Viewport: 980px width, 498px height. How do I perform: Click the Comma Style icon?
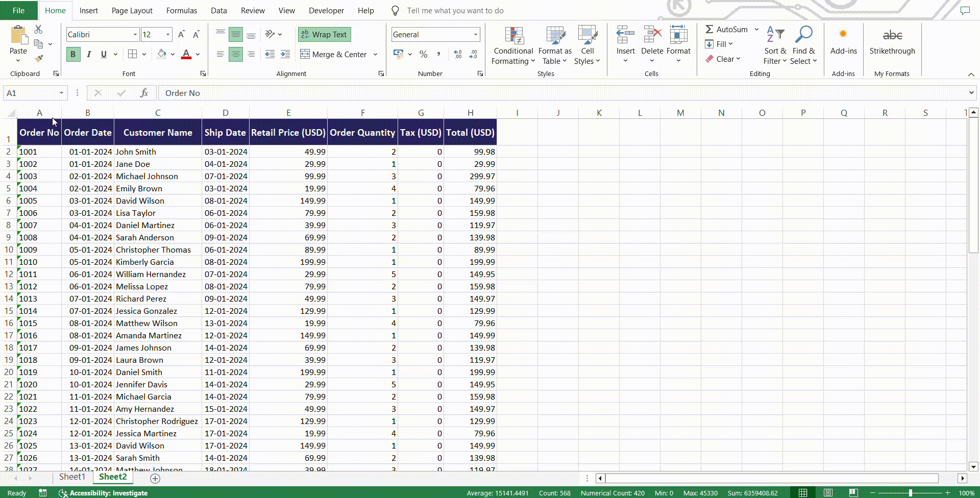(438, 54)
